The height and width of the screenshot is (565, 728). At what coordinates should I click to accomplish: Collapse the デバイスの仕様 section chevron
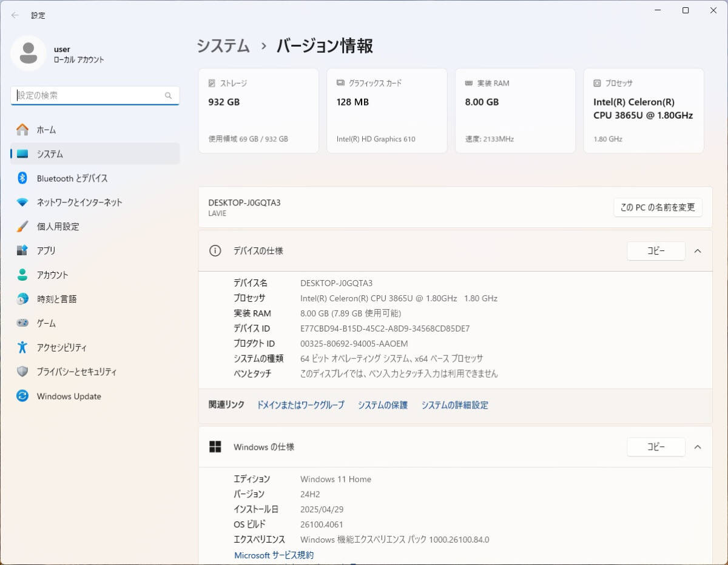(x=698, y=251)
